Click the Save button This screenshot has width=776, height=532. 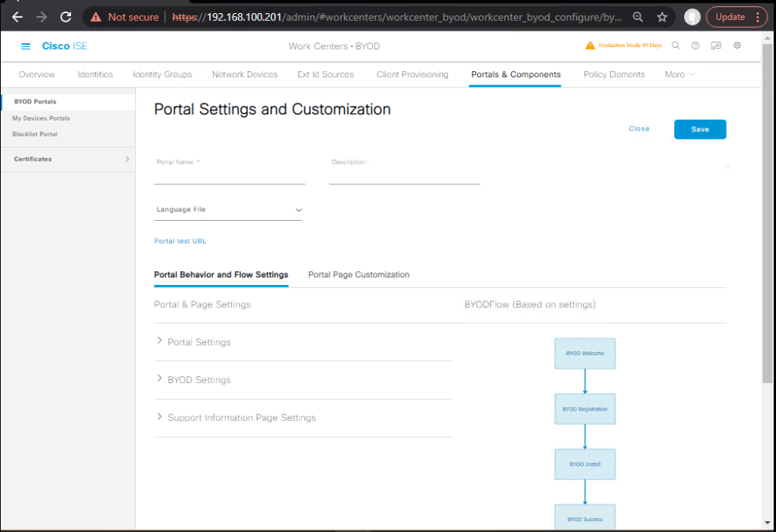coord(700,129)
